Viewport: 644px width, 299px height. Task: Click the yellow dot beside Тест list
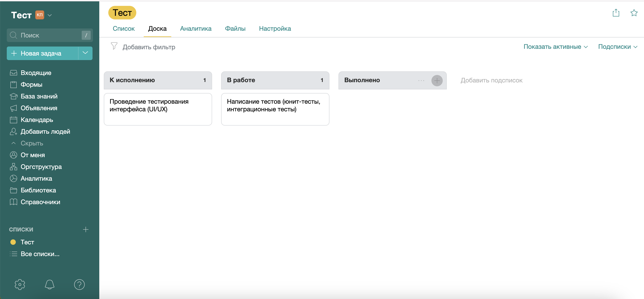pos(13,242)
